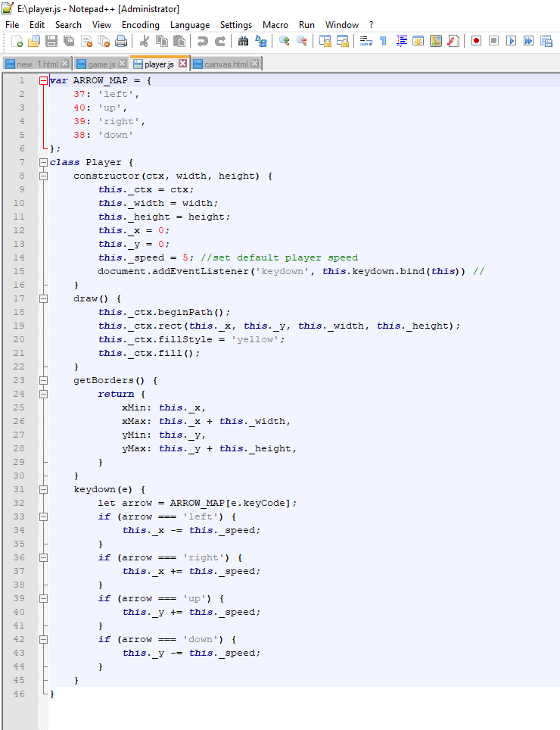Viewport: 560px width, 730px height.
Task: Collapse the ARROW_MAP fold on line 1
Action: [x=43, y=80]
